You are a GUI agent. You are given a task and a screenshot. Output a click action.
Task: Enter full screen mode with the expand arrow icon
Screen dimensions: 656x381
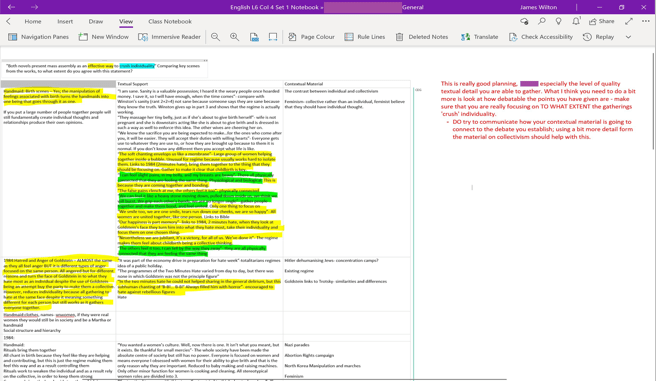629,21
